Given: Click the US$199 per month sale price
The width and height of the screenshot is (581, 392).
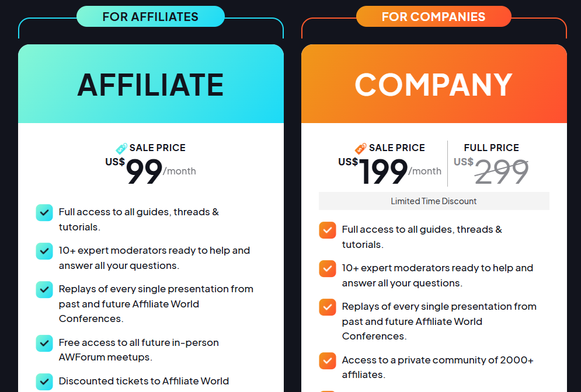Looking at the screenshot, I should (x=390, y=171).
